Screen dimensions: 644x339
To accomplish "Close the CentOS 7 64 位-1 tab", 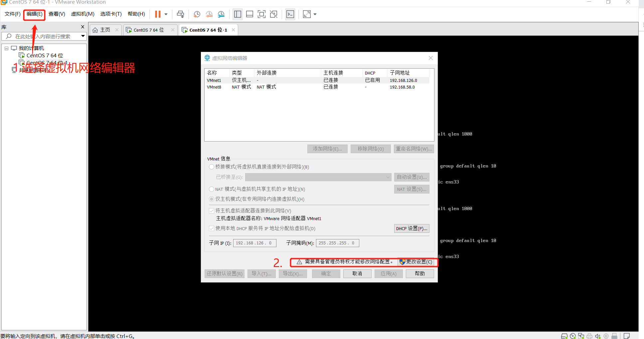I will (234, 30).
